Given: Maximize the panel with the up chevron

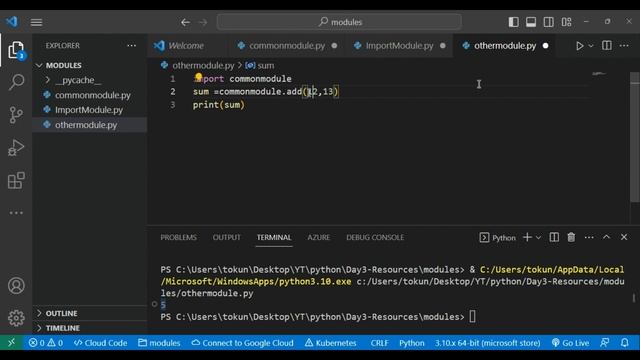Looking at the screenshot, I should (x=607, y=237).
